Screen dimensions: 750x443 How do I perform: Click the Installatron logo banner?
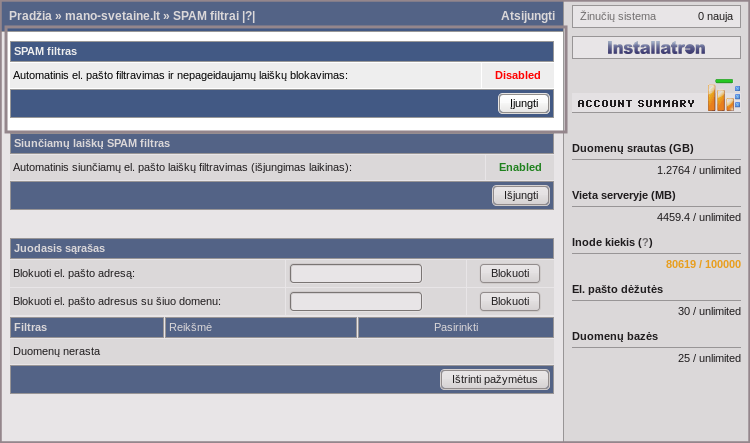point(656,48)
